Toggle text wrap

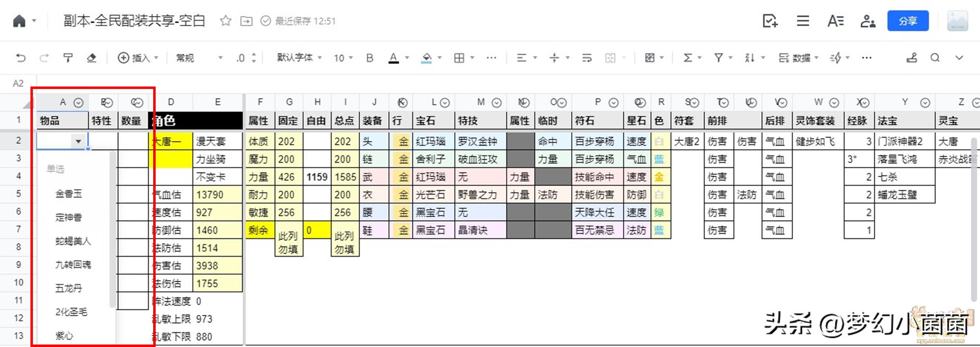[587, 58]
